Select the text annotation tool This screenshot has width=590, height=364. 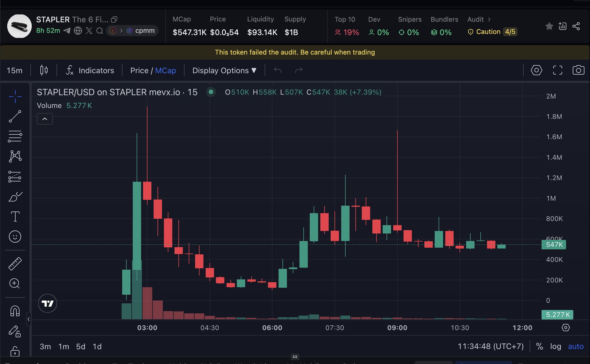[x=15, y=217]
